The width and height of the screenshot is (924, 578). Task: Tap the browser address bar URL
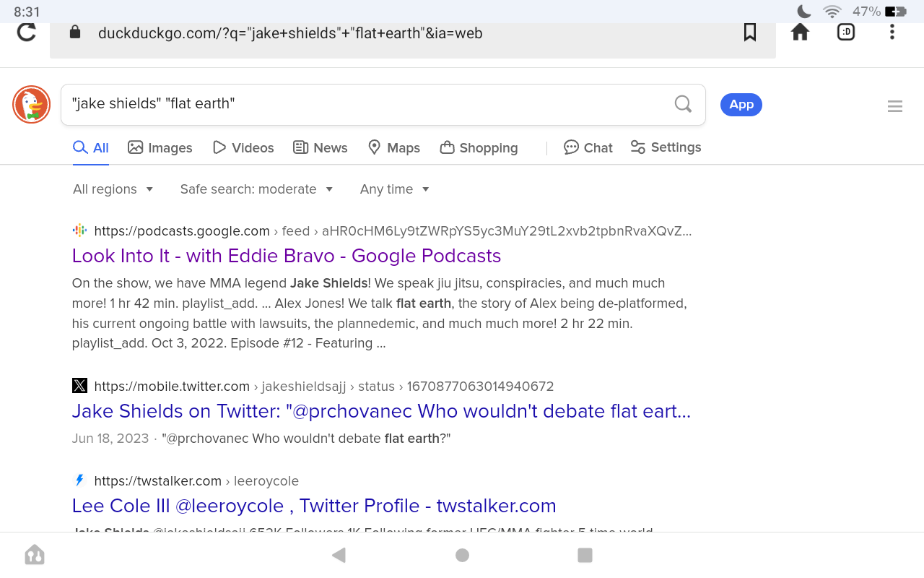click(290, 33)
